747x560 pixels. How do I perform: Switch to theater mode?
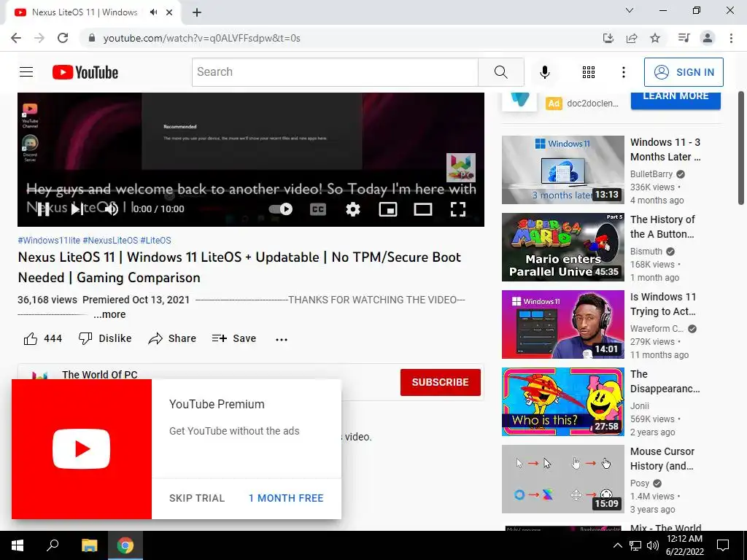click(x=423, y=209)
